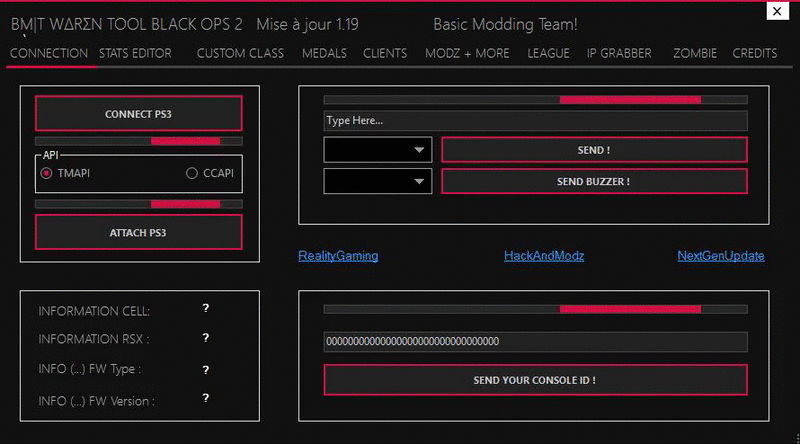
Task: Click the INFO (...) FW Version : label
Action: pyautogui.click(x=96, y=401)
